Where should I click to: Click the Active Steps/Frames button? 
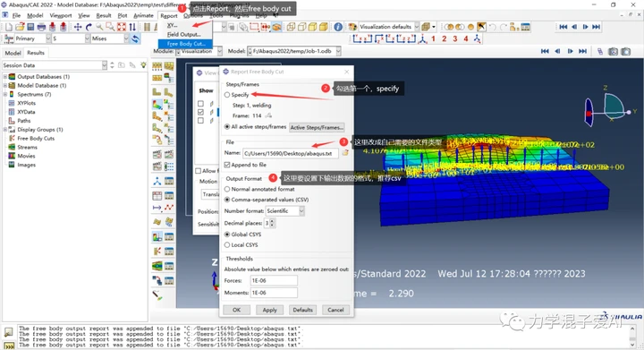click(x=317, y=127)
